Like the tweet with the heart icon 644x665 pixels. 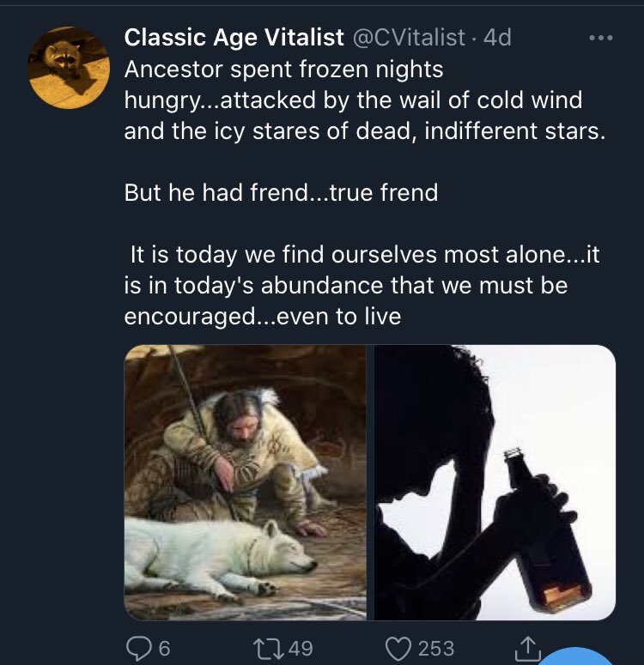[398, 649]
